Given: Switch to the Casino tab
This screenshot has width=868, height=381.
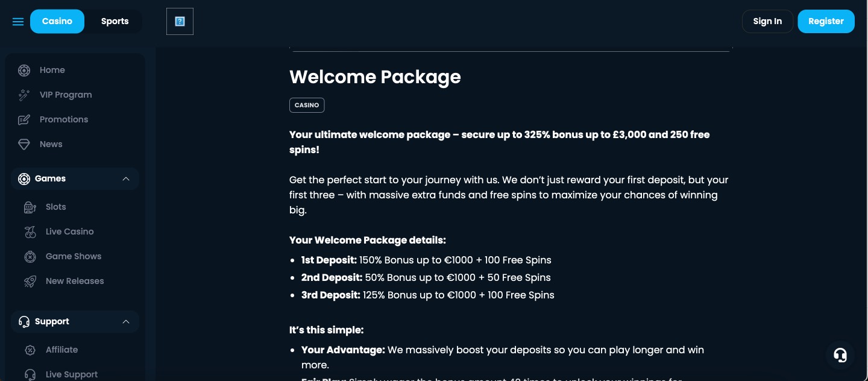Looking at the screenshot, I should 57,22.
